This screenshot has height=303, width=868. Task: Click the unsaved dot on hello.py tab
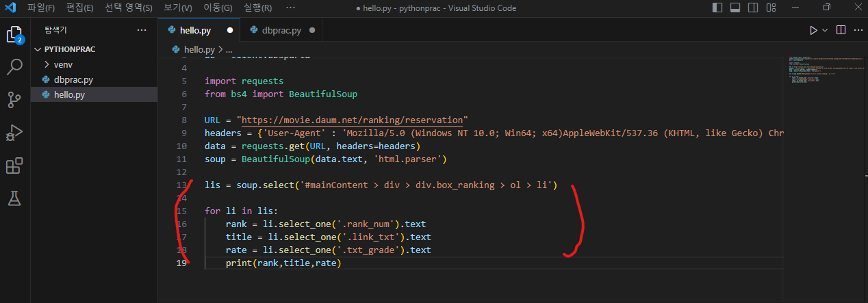coord(230,31)
